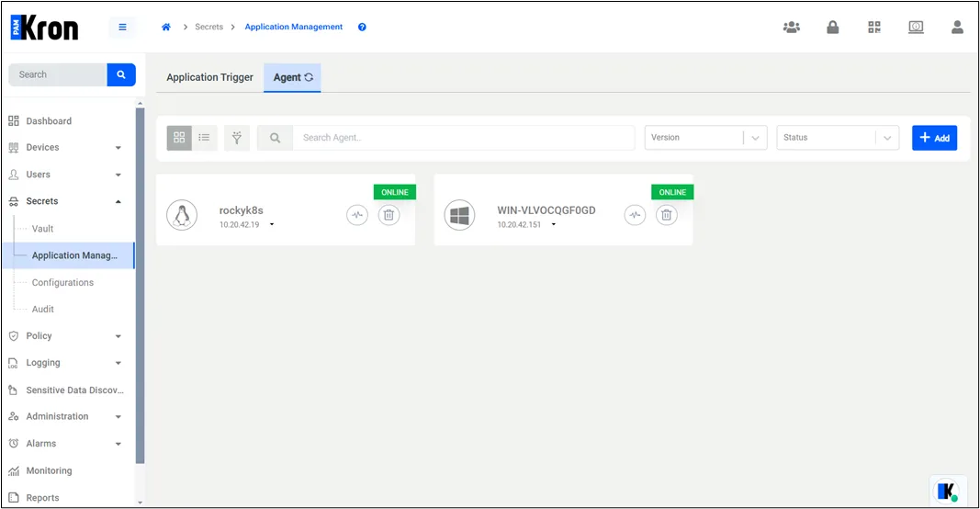
Task: Delete the rockyk8s agent with trash icon
Action: point(389,215)
